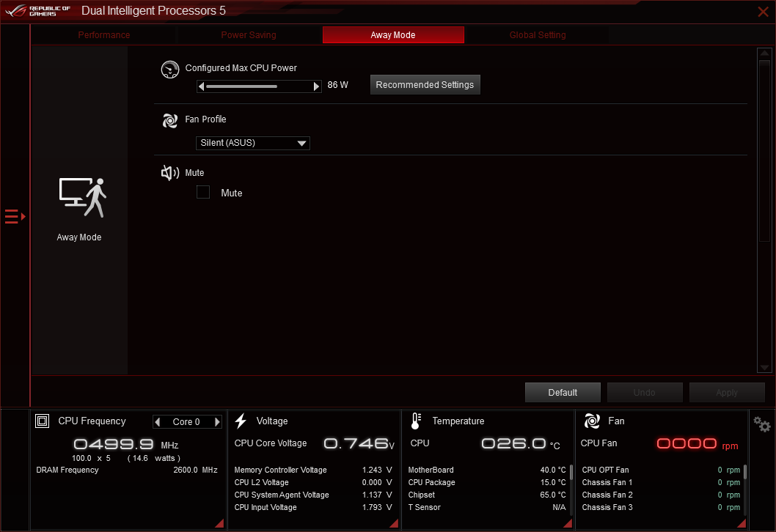This screenshot has height=532, width=776.
Task: Click the Fan Profile fan icon
Action: click(x=169, y=120)
